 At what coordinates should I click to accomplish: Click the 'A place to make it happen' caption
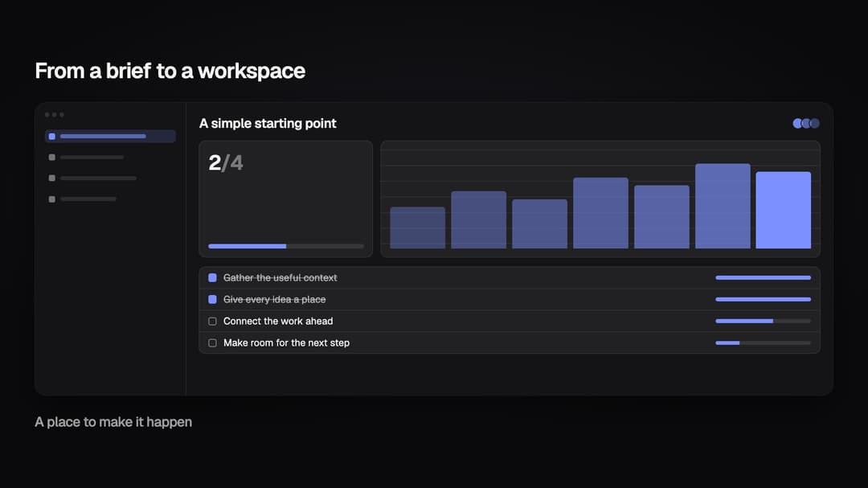pos(113,422)
